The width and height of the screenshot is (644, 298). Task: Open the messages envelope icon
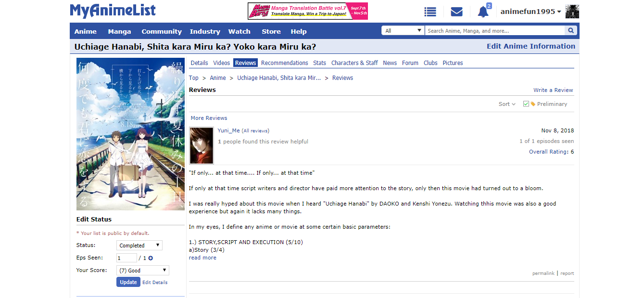[456, 12]
